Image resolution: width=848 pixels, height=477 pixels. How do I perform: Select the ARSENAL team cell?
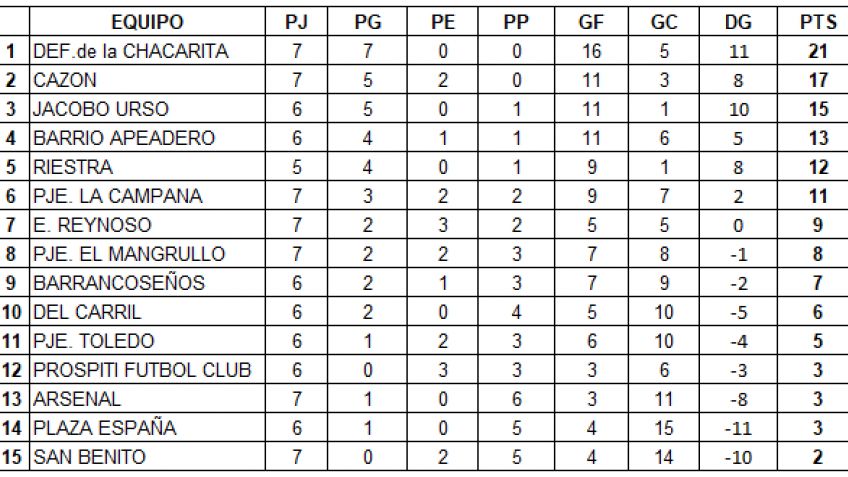click(147, 399)
